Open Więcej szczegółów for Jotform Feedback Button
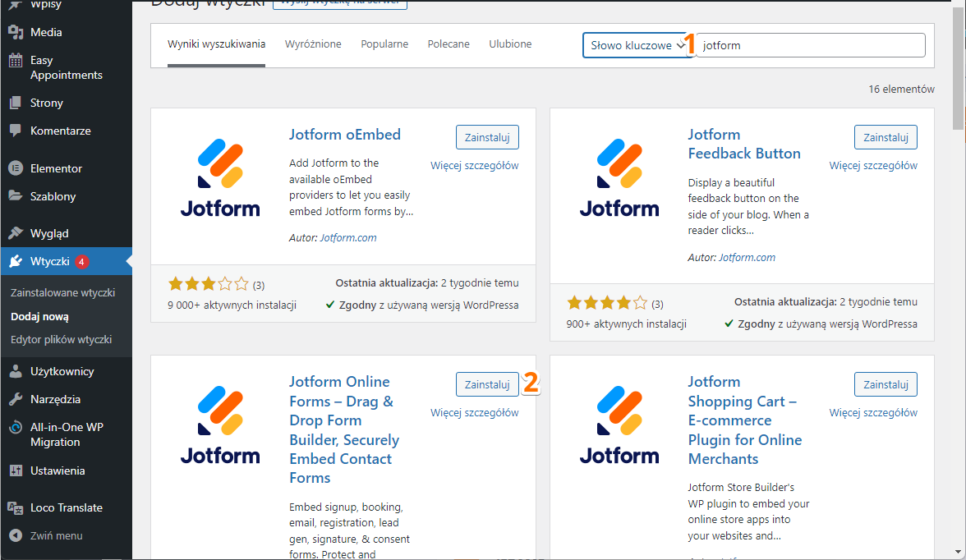The height and width of the screenshot is (560, 966). pos(873,166)
